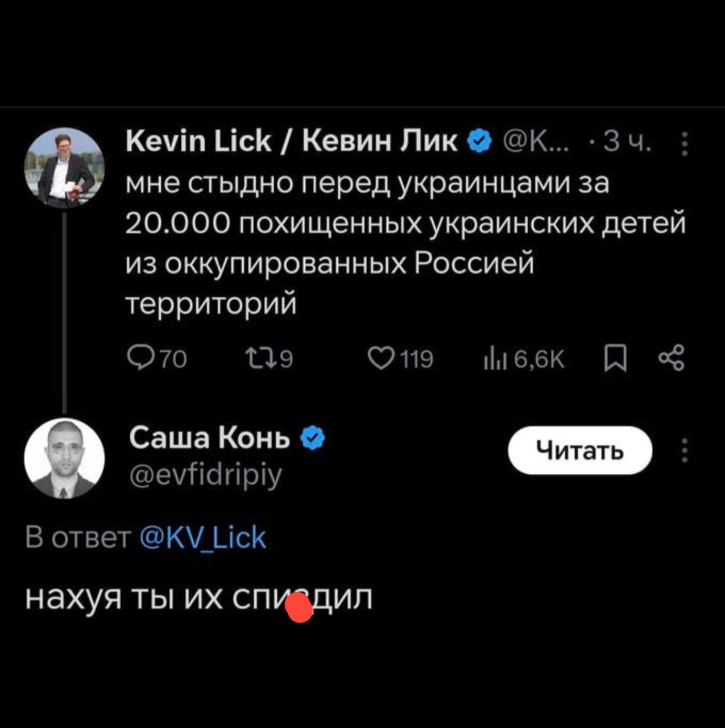Open three-dot menu beside Kevin Lick's tweet
Screen dimensions: 725x728
pos(685,143)
